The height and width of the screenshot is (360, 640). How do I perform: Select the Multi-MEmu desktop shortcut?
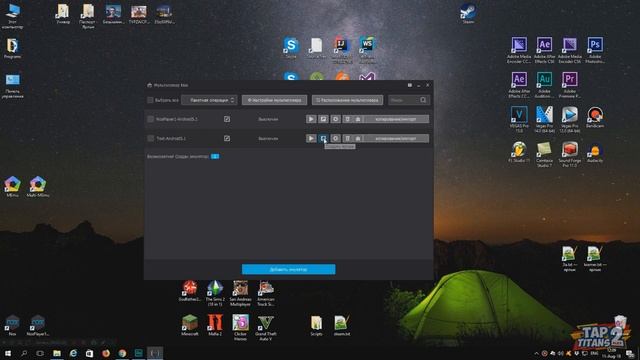click(x=38, y=186)
